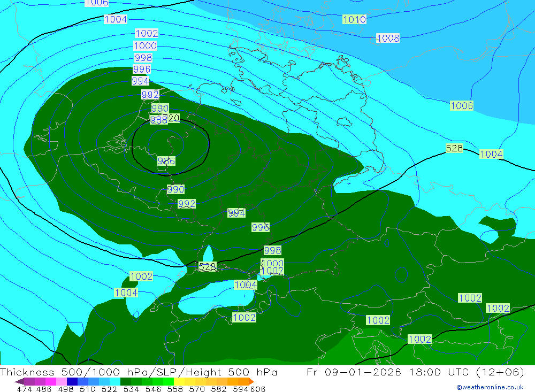Click the dark green legend swatch above 534
This screenshot has width=535, height=392.
[126, 381]
